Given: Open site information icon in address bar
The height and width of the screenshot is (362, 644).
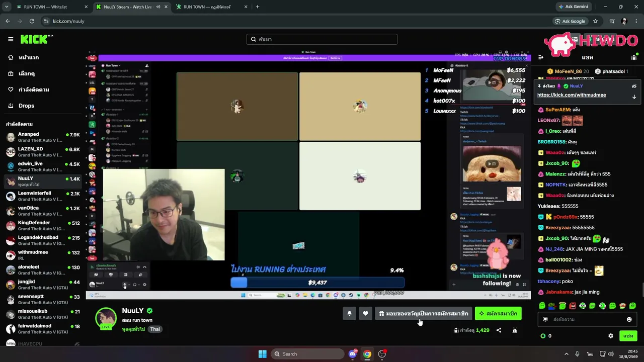Looking at the screenshot, I should pyautogui.click(x=46, y=21).
